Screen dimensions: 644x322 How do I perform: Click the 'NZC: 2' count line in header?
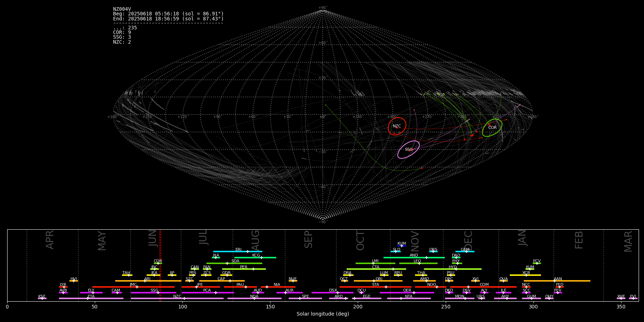coord(122,42)
